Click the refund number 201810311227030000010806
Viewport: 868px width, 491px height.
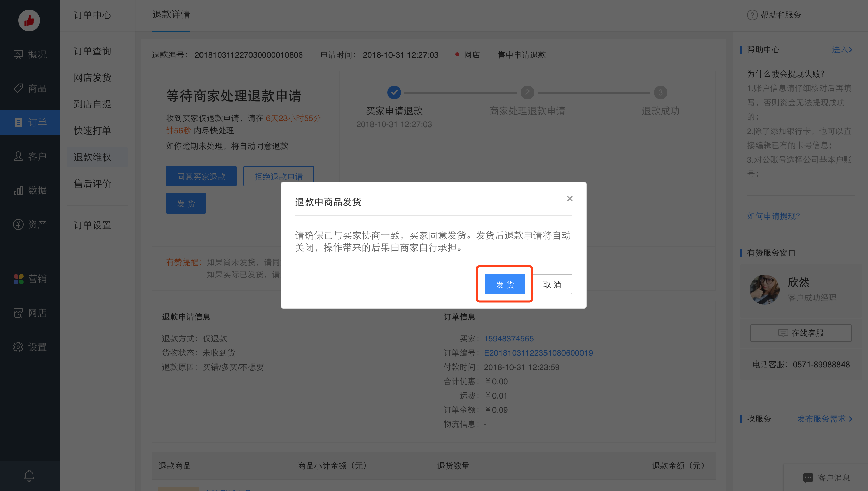[x=248, y=55]
